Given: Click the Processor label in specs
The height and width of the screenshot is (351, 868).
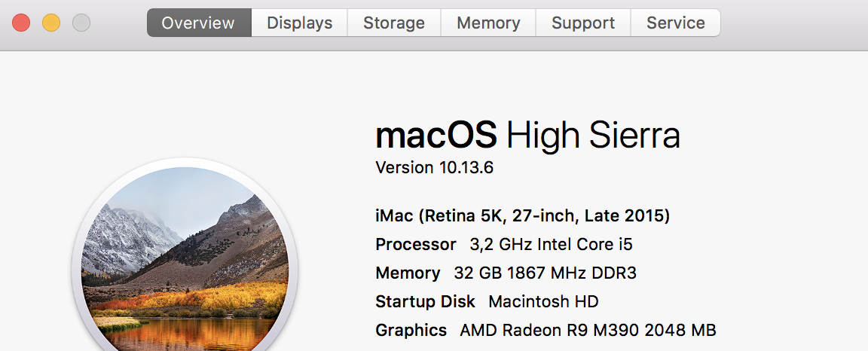Looking at the screenshot, I should point(415,245).
